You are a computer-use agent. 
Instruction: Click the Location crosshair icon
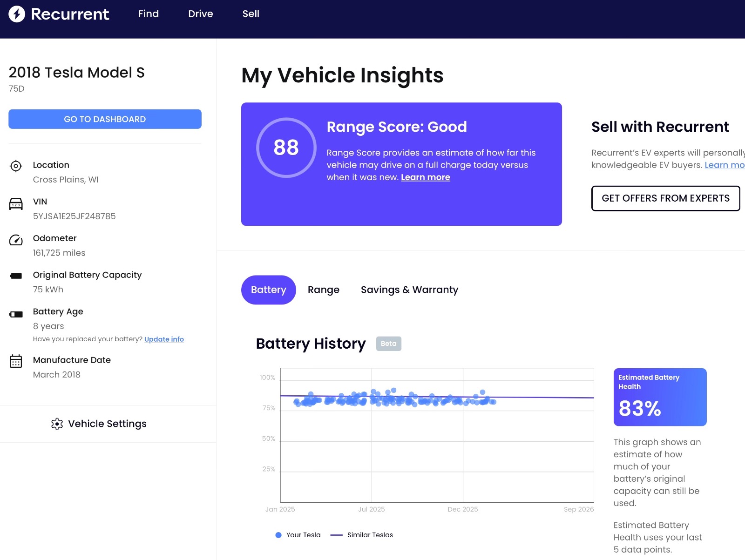pyautogui.click(x=16, y=166)
